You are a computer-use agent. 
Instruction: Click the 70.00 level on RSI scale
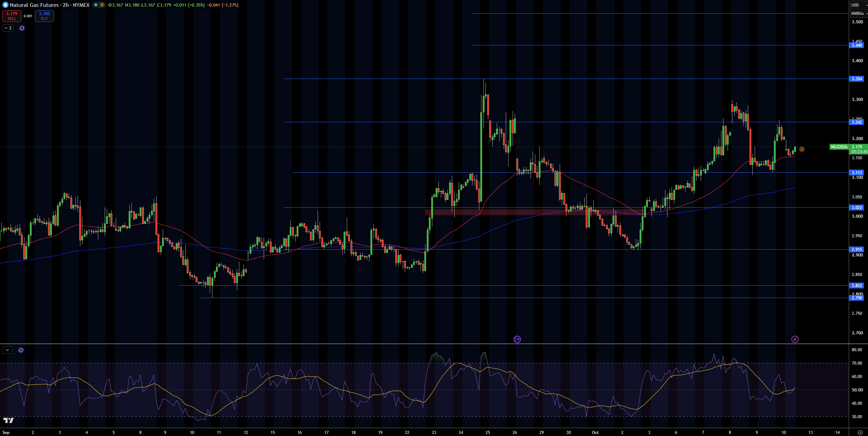857,363
